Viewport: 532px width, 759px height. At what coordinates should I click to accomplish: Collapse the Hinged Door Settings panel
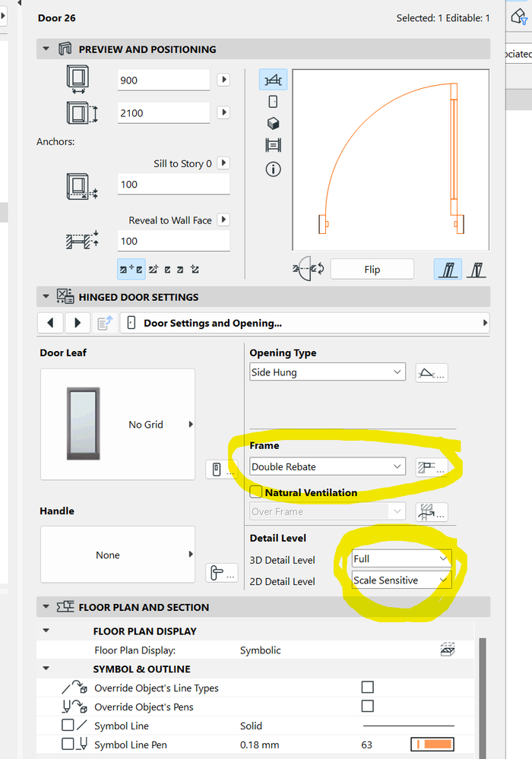point(46,296)
